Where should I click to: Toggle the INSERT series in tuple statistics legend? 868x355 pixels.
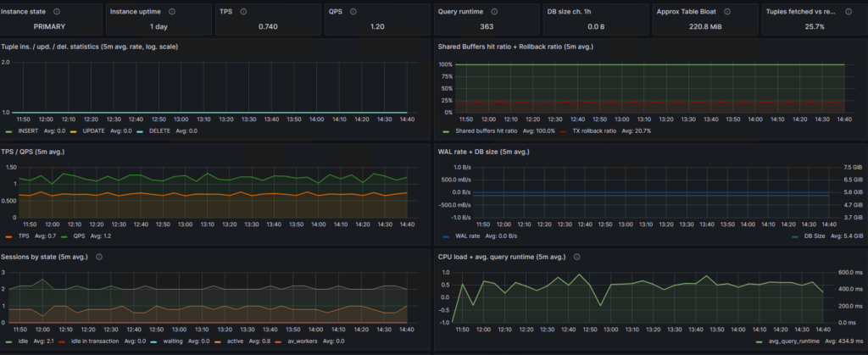pos(28,131)
